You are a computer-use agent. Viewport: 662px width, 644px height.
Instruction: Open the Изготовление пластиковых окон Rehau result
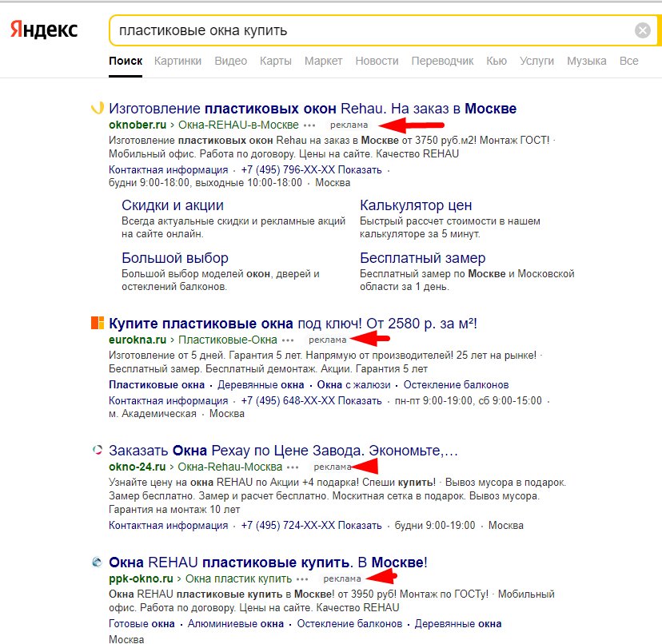[313, 109]
